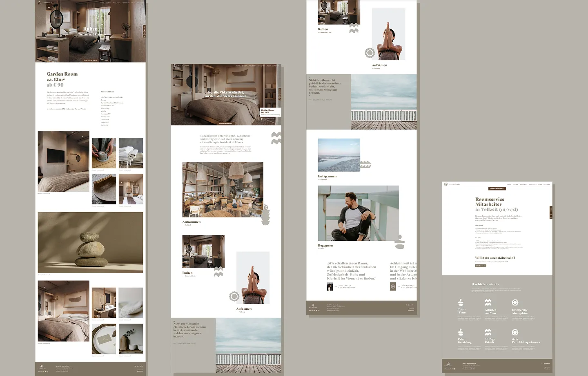Click the sun icon above Einzigartige Atmosphäre
The width and height of the screenshot is (588, 376).
click(515, 302)
